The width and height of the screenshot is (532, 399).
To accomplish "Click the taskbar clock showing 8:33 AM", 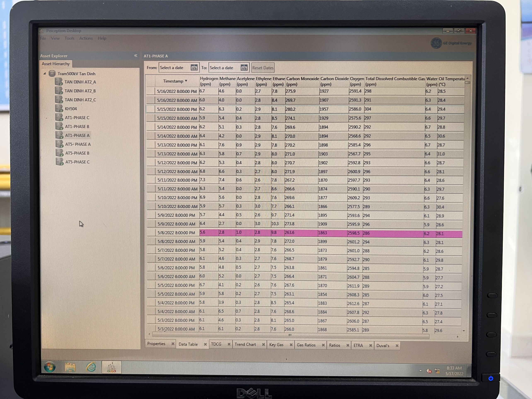I will [x=454, y=371].
